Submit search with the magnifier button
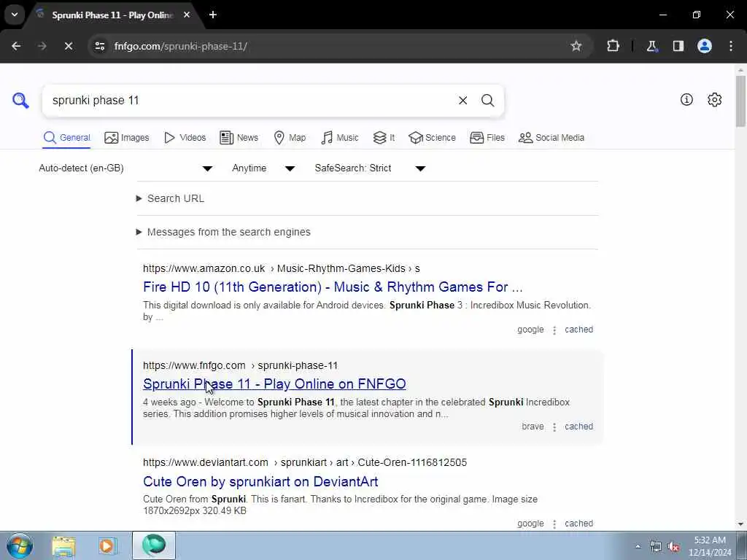Image resolution: width=747 pixels, height=560 pixels. [x=487, y=101]
